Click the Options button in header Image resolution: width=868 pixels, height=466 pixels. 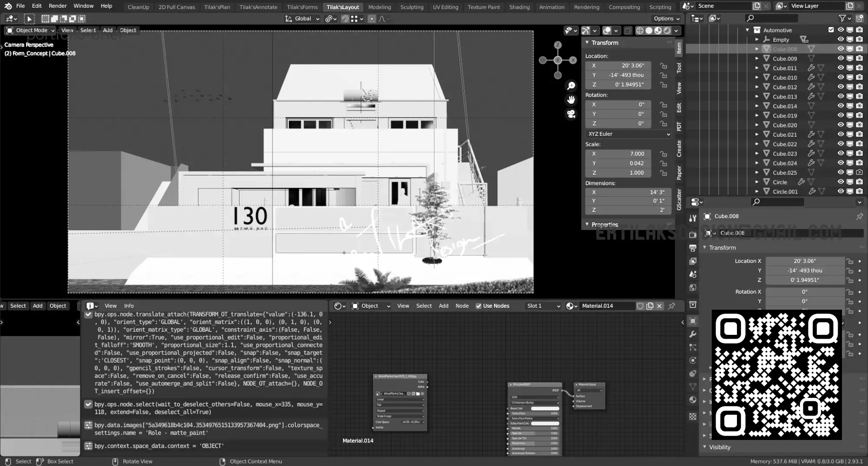tap(667, 19)
